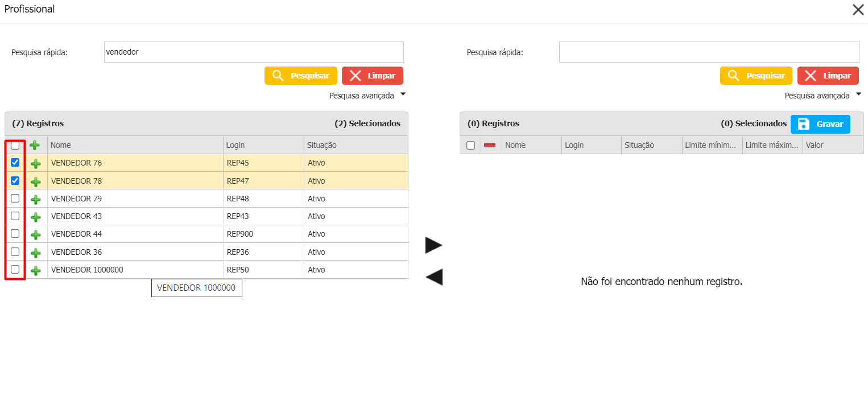Check the VENDEDOR 43 checkbox

pyautogui.click(x=15, y=216)
